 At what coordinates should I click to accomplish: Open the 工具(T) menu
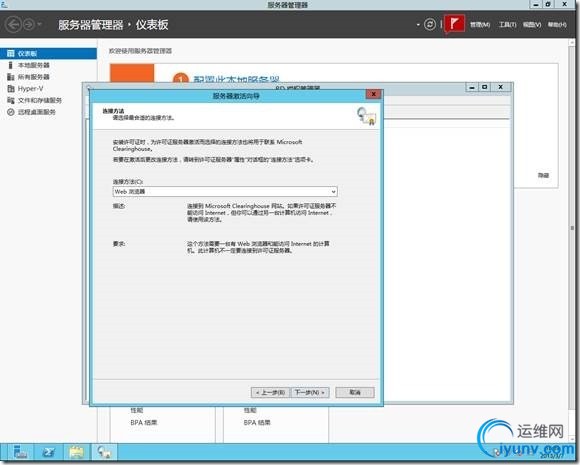pyautogui.click(x=508, y=25)
